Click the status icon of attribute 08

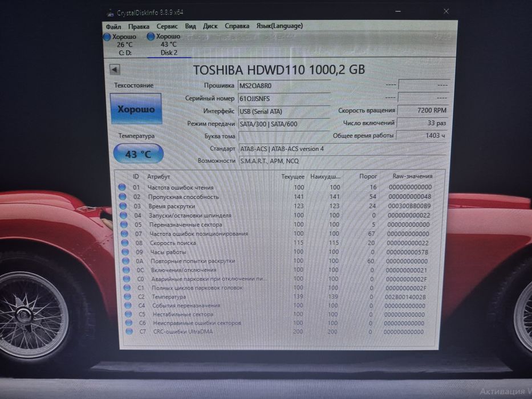pos(125,243)
